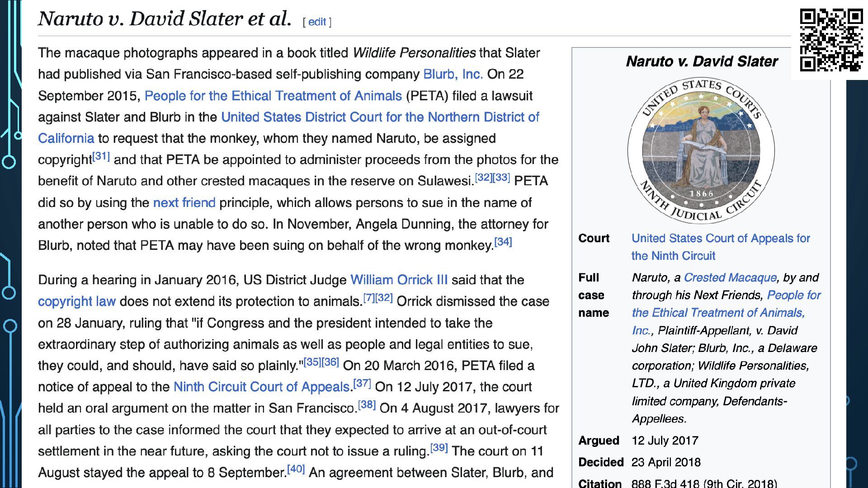The height and width of the screenshot is (488, 868).
Task: Click citation reference [39]
Action: 439,448
